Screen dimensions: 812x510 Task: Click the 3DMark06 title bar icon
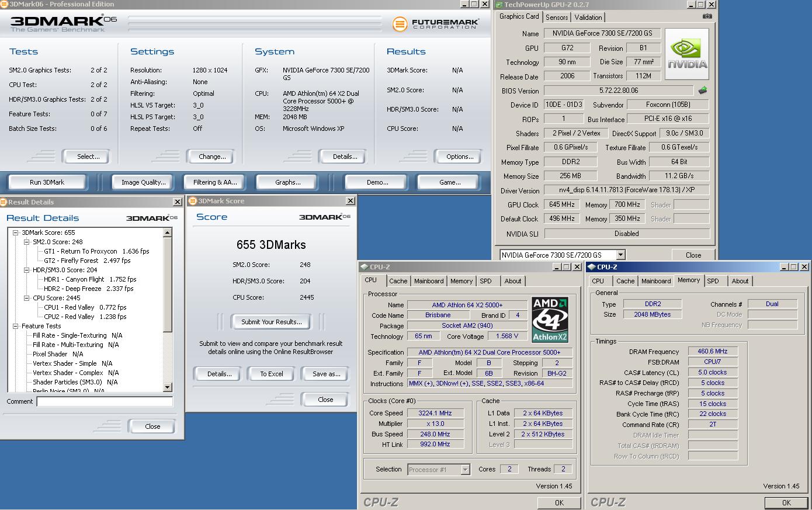pos(4,4)
